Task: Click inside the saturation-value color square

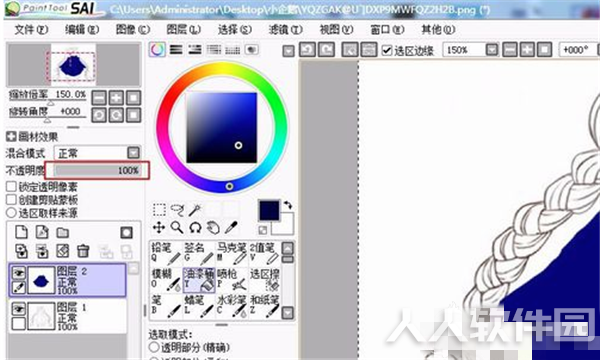Action: click(x=222, y=127)
